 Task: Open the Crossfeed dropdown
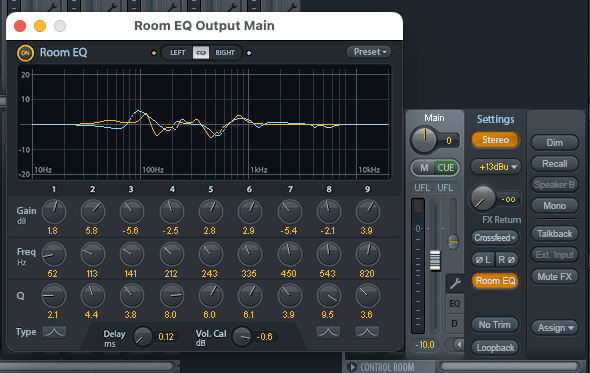click(x=494, y=238)
